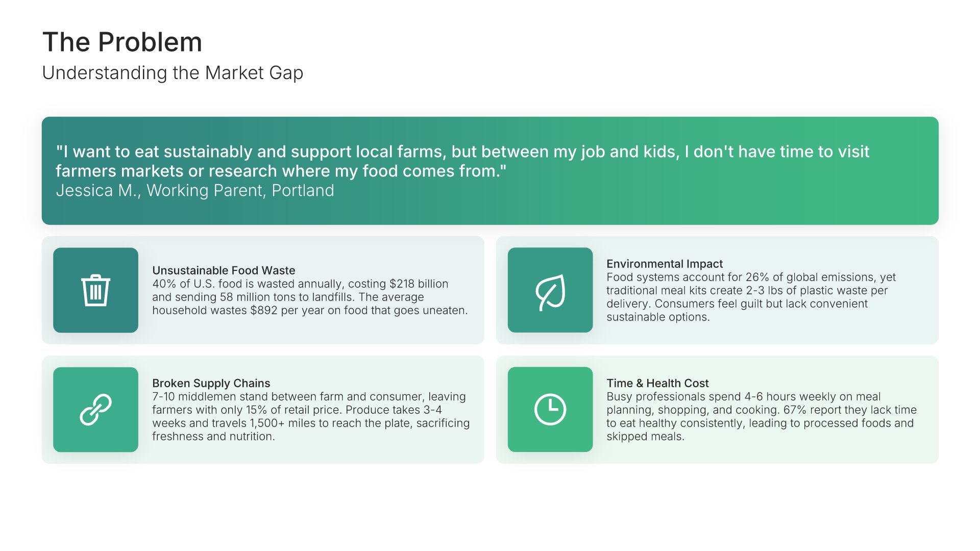Click the quote starting 'I want to eat sustainably'
980x551 pixels.
[462, 161]
